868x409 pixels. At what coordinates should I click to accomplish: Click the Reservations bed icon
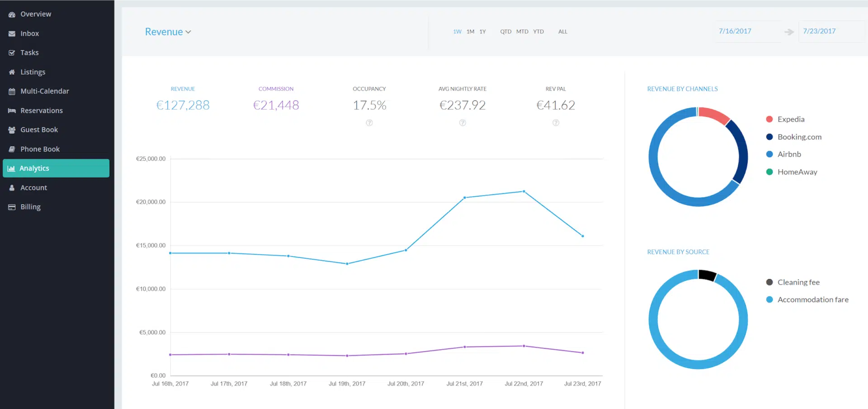coord(11,110)
